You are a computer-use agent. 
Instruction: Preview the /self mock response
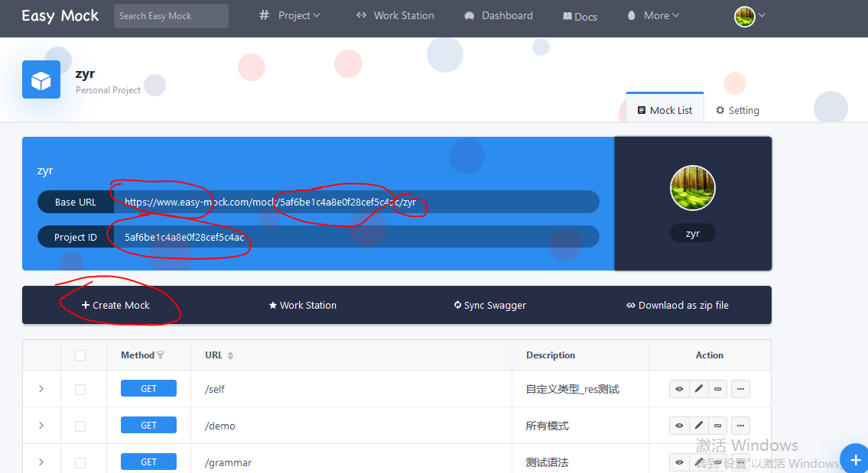click(679, 388)
